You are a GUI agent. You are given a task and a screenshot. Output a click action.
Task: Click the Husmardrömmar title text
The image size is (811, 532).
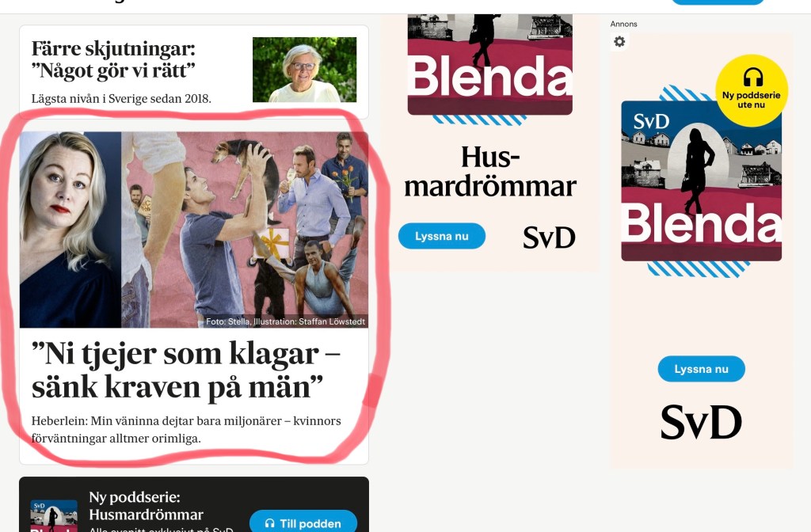pos(489,172)
